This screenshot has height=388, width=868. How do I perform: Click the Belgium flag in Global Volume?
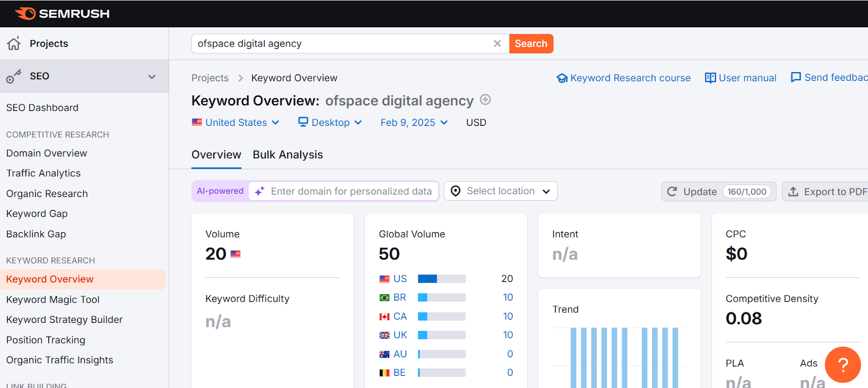pos(385,373)
